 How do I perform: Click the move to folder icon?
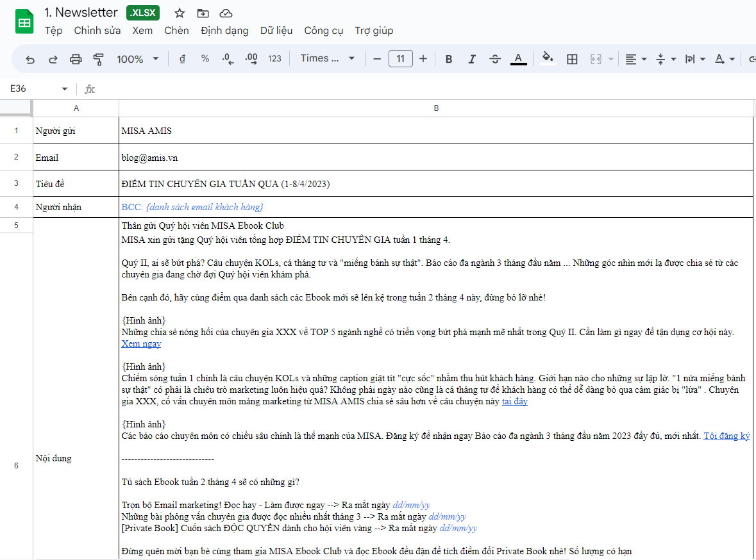click(203, 13)
